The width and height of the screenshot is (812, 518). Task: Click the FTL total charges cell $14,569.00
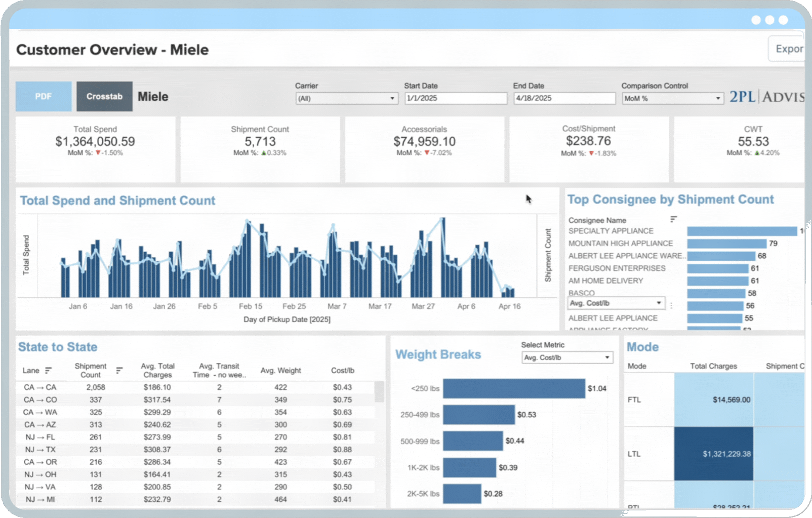tap(714, 400)
